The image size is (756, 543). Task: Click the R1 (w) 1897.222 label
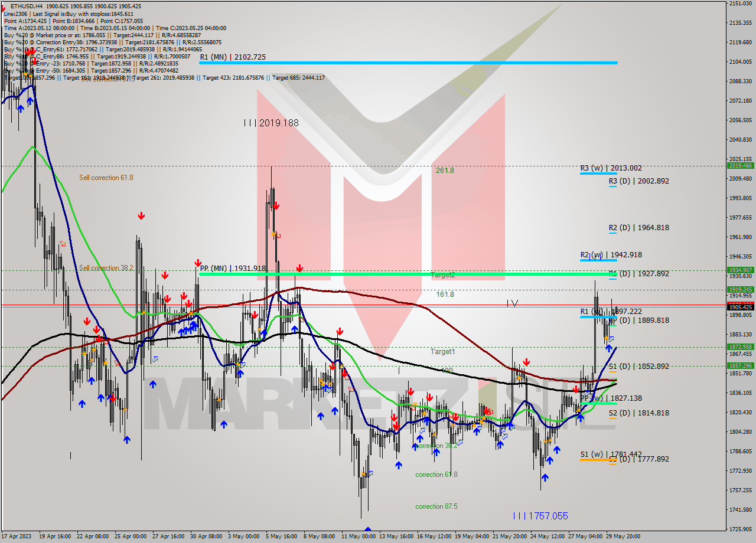611,311
